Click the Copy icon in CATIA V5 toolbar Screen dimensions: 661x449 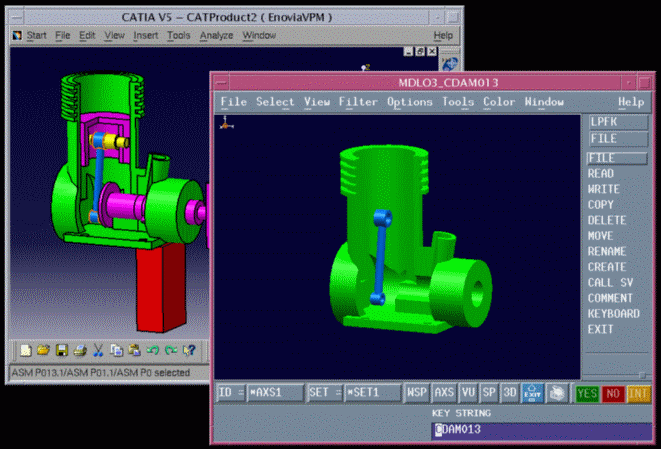point(116,350)
